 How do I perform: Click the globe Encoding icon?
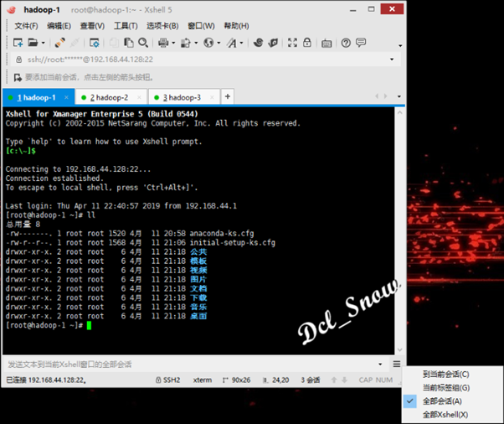point(208,43)
